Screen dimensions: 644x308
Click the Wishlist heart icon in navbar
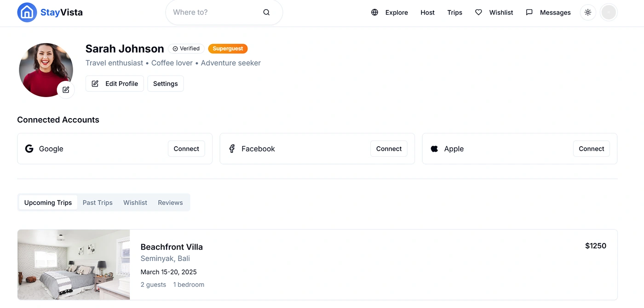[x=478, y=12]
